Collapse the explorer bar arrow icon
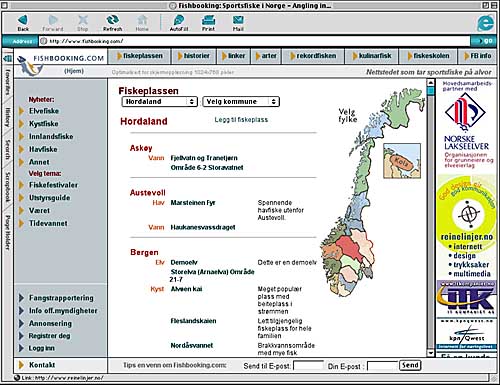Screen dimensions: 500x385 click(7, 59)
